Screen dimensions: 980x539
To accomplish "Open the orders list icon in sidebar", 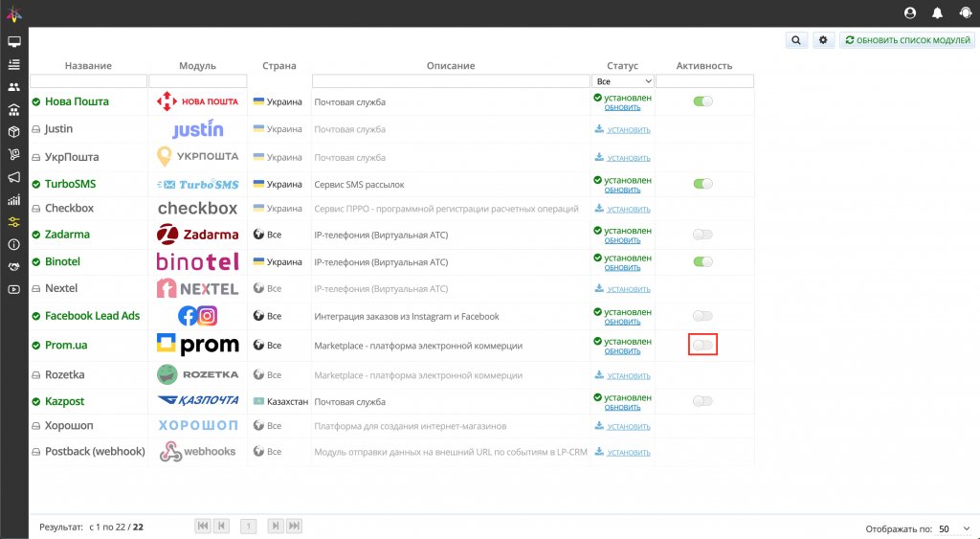I will (x=13, y=64).
